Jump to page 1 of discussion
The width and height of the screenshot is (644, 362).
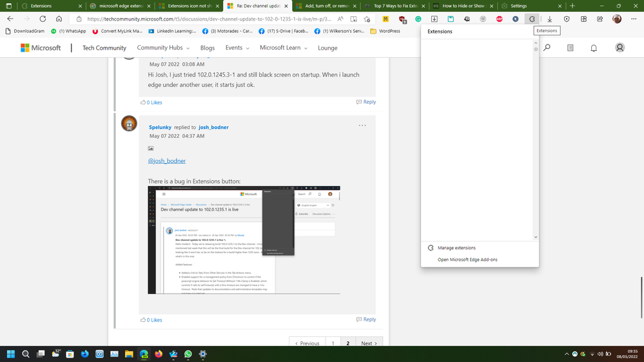(x=333, y=343)
